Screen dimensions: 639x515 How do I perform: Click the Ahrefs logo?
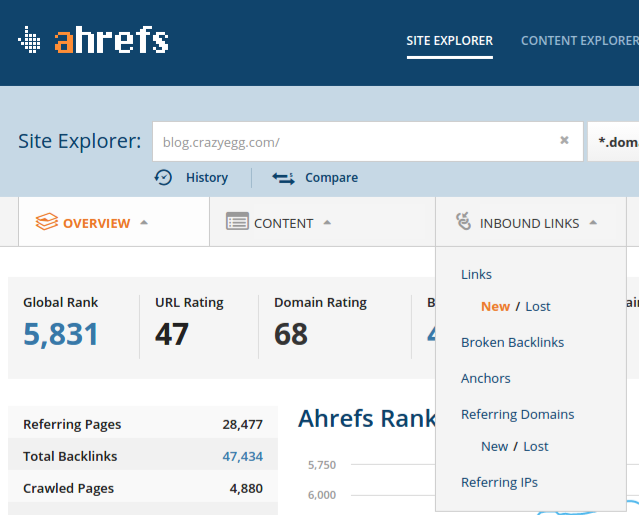coord(93,40)
